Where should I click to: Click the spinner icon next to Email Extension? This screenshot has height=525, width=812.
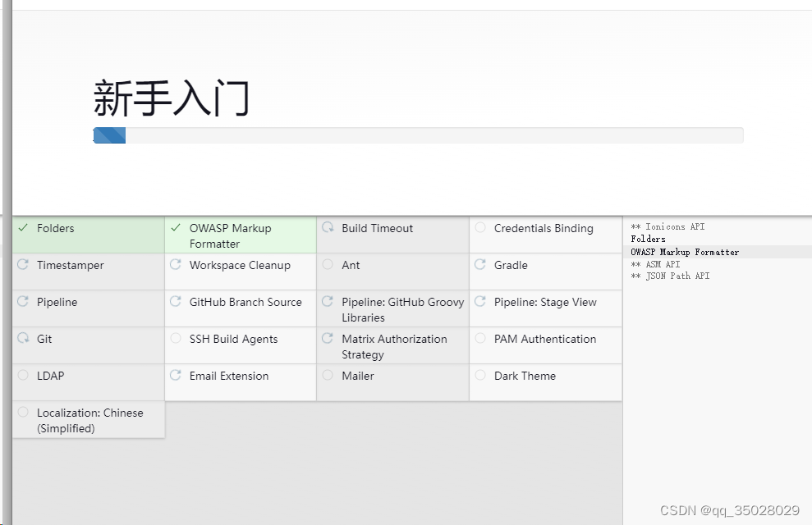pos(175,376)
